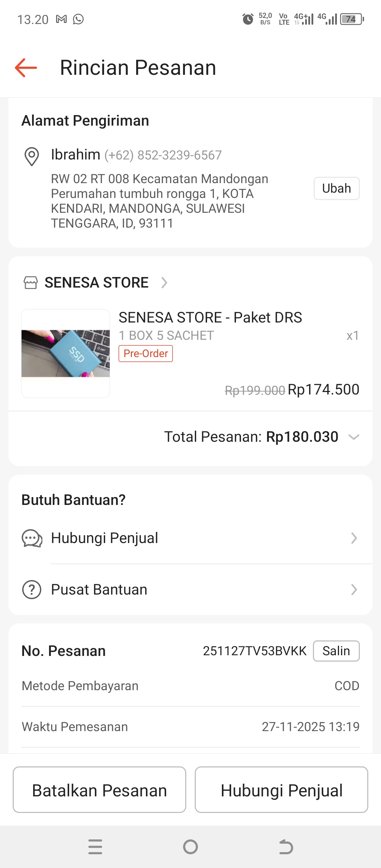Tap the Pre-Order tag
This screenshot has height=868, width=381.
point(146,354)
